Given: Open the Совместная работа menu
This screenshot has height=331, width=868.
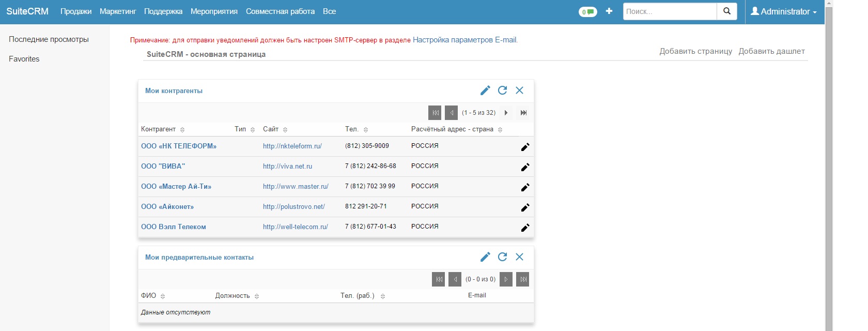Looking at the screenshot, I should [x=280, y=11].
